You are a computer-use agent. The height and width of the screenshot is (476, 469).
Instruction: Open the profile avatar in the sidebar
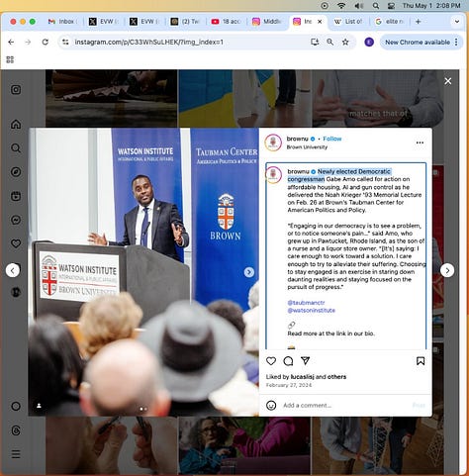tap(16, 292)
